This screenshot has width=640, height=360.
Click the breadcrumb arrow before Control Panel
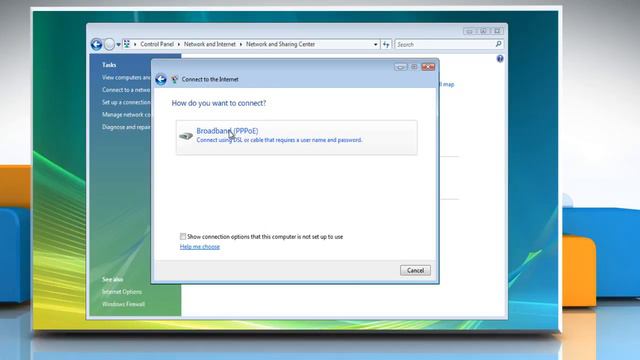135,44
